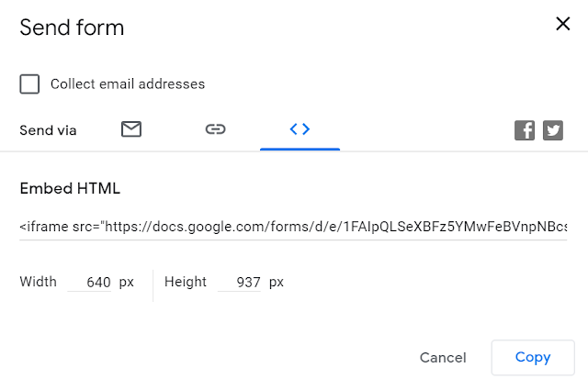This screenshot has height=390, width=588.
Task: Click the Height value 937 field
Action: (240, 282)
